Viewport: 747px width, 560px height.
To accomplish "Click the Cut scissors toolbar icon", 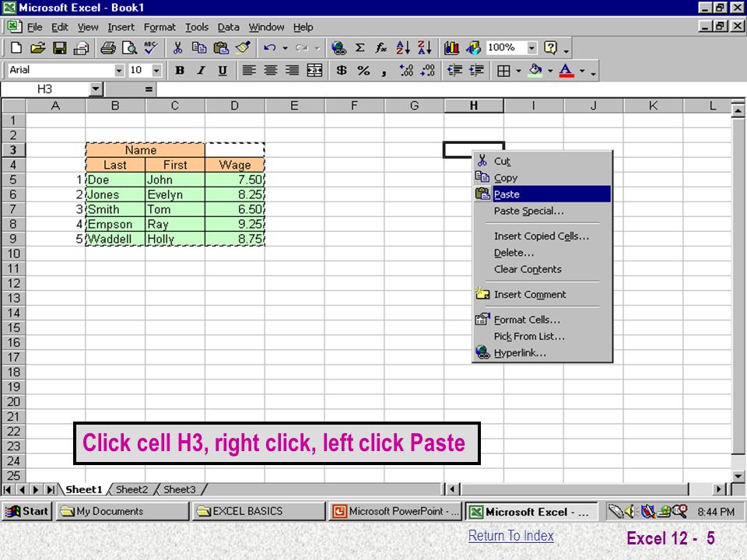I will coord(177,47).
